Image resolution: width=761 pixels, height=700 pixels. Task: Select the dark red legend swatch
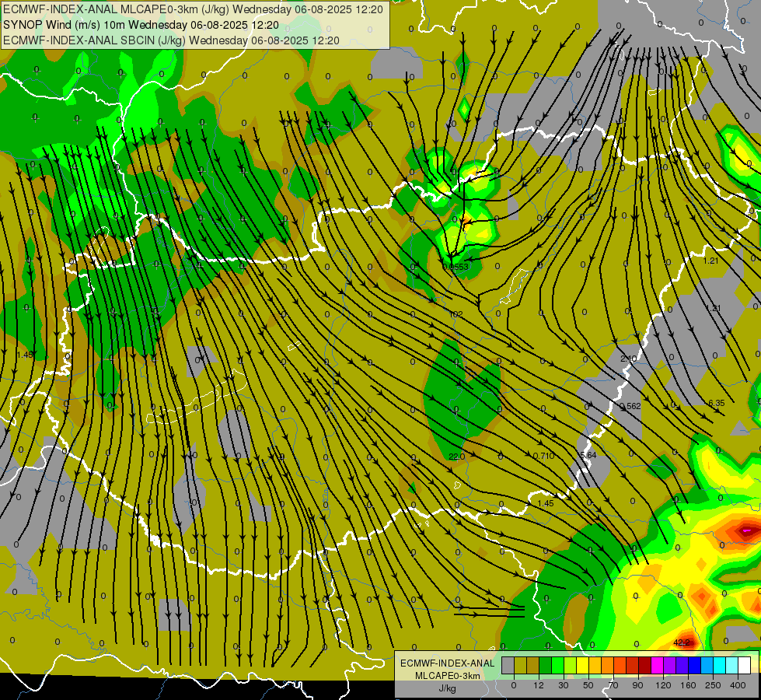pyautogui.click(x=645, y=665)
